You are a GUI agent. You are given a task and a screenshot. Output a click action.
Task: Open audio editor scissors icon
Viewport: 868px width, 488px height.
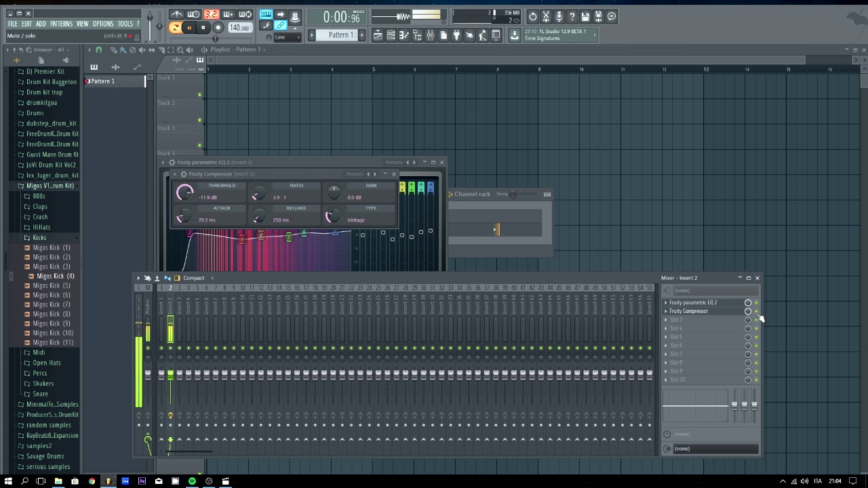[546, 16]
